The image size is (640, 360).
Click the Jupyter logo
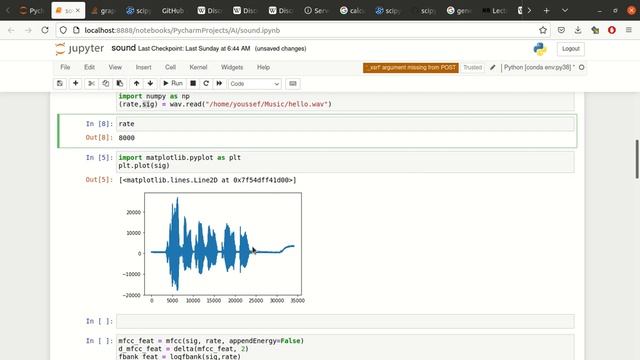[x=80, y=49]
